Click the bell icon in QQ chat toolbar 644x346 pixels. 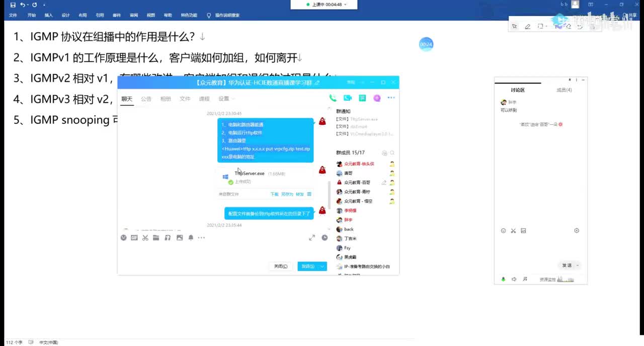pos(191,237)
